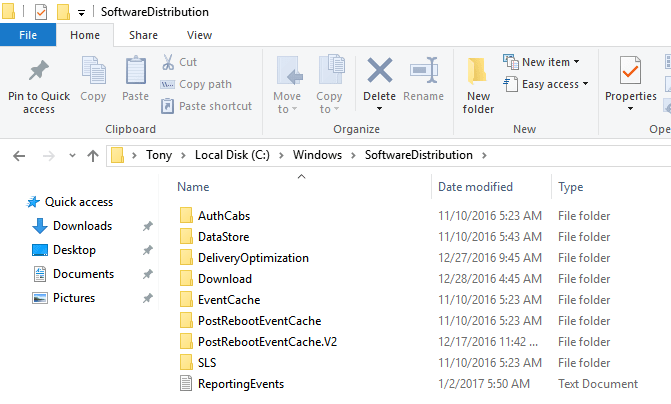Click the Cut scissors icon
The image size is (671, 404).
[x=168, y=62]
